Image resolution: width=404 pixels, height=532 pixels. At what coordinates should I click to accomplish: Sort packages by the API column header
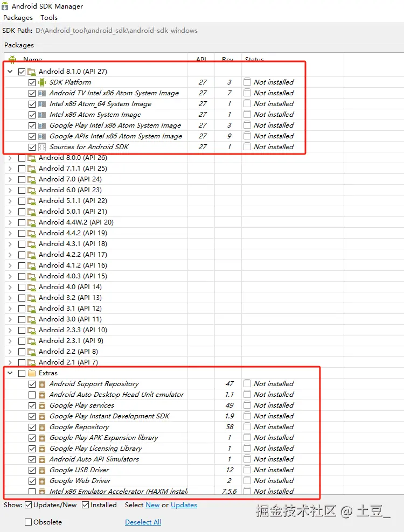201,59
